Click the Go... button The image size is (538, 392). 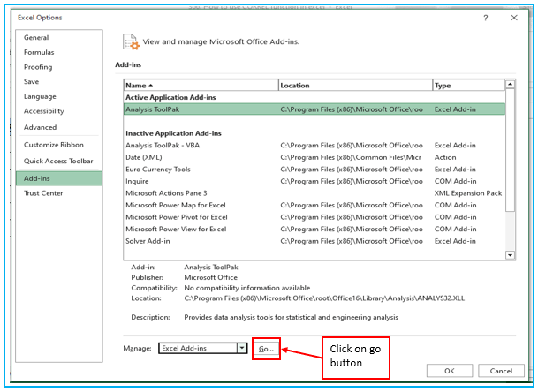coord(266,349)
